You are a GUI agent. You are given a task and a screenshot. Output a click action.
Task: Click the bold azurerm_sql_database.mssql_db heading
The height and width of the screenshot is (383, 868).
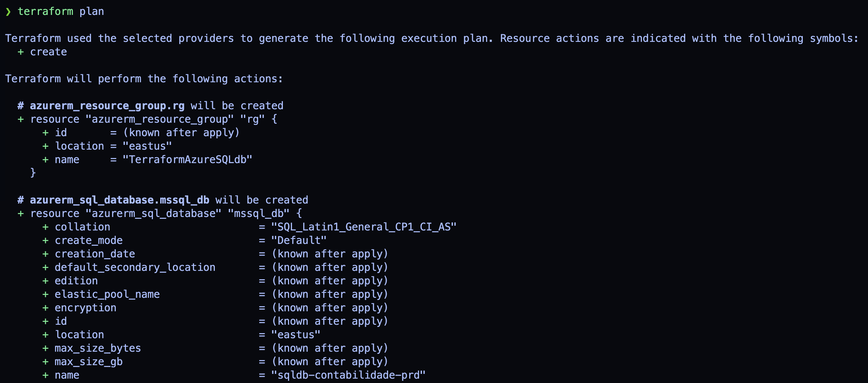119,200
